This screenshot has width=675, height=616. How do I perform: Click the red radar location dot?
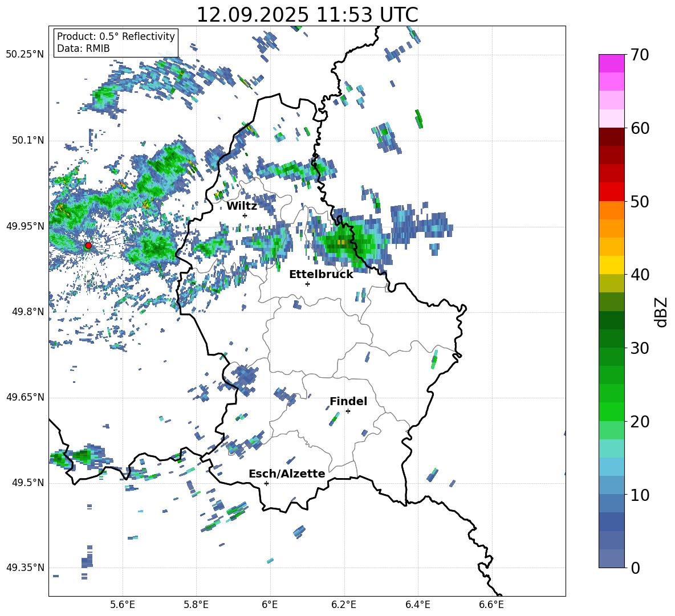88,246
